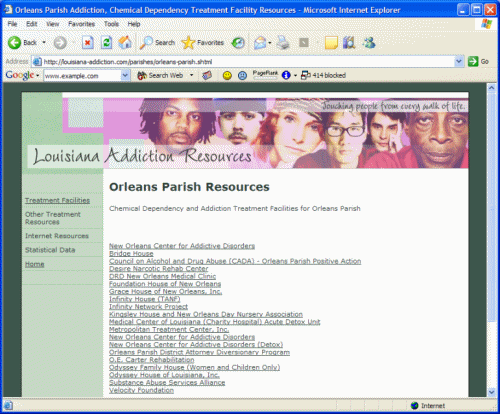Click the scrollbar up arrow
Image resolution: width=500 pixels, height=414 pixels.
pos(492,88)
